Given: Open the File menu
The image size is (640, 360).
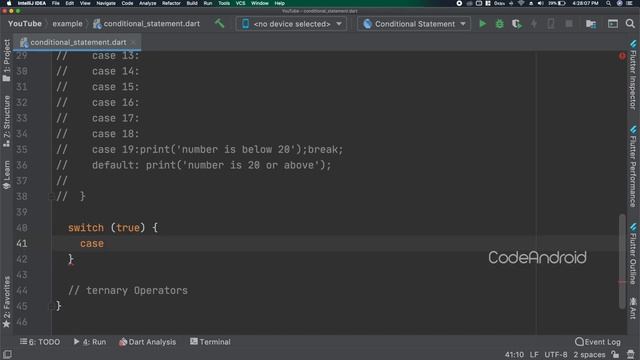Looking at the screenshot, I should pyautogui.click(x=56, y=3).
